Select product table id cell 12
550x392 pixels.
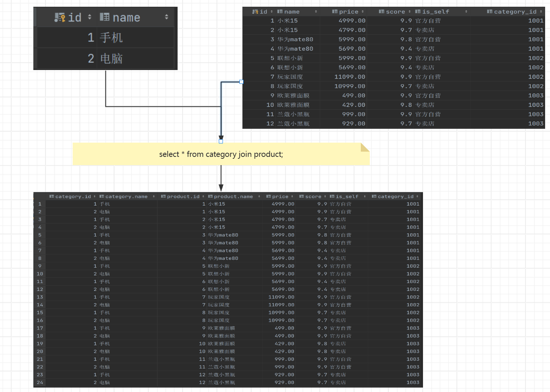point(259,124)
